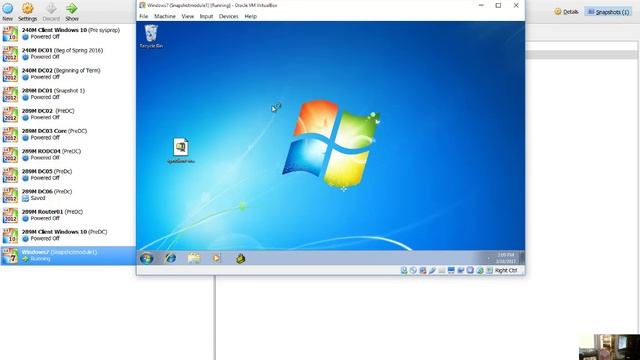Click the green Show arrow in toolbar

tap(72, 11)
